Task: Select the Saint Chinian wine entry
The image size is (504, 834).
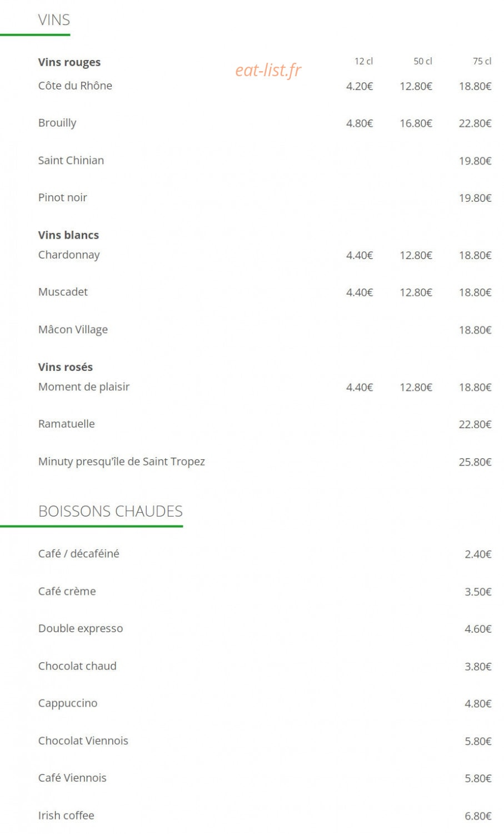Action: (71, 161)
